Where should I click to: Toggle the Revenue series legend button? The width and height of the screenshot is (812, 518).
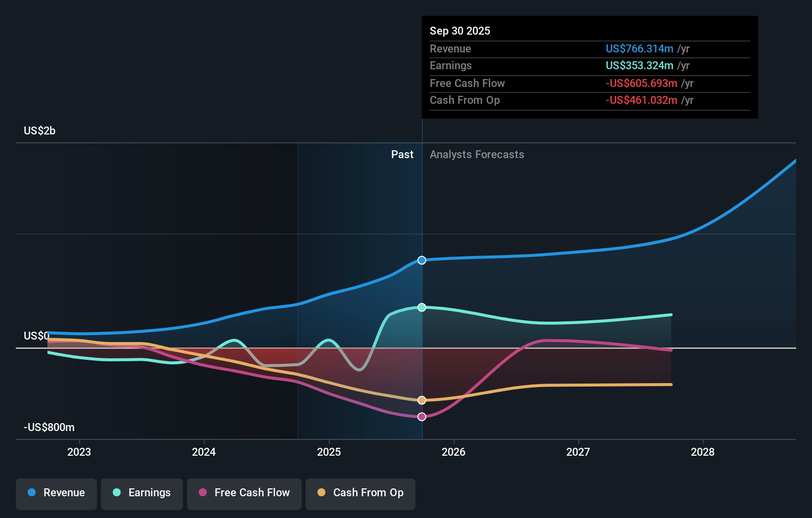point(56,494)
